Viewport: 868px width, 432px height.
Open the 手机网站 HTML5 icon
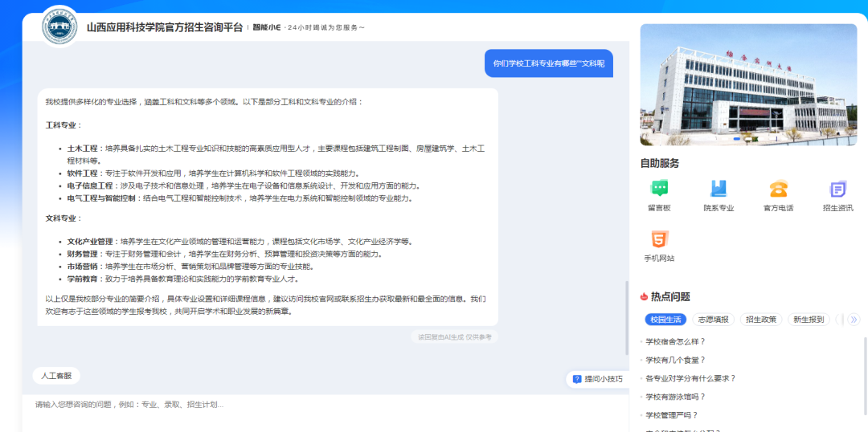click(659, 239)
